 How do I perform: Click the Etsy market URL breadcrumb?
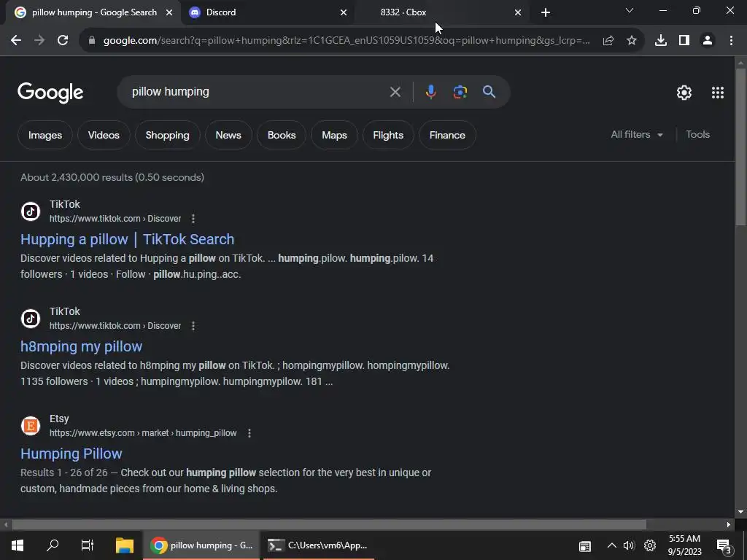143,433
